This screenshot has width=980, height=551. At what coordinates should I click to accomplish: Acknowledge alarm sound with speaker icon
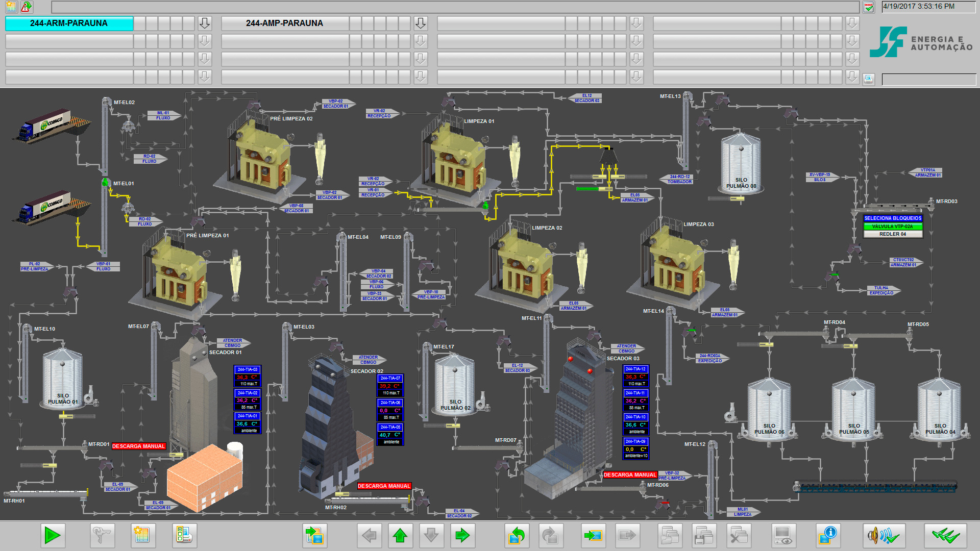pyautogui.click(x=884, y=535)
